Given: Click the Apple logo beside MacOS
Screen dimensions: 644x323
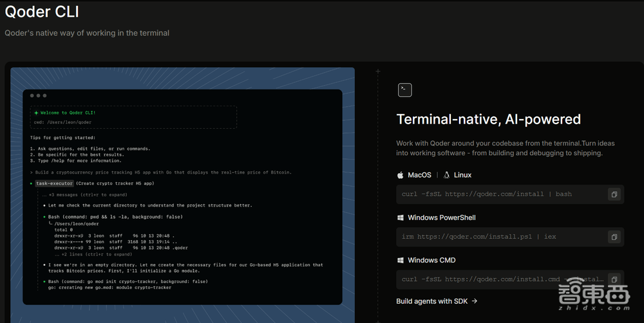Looking at the screenshot, I should [x=400, y=175].
